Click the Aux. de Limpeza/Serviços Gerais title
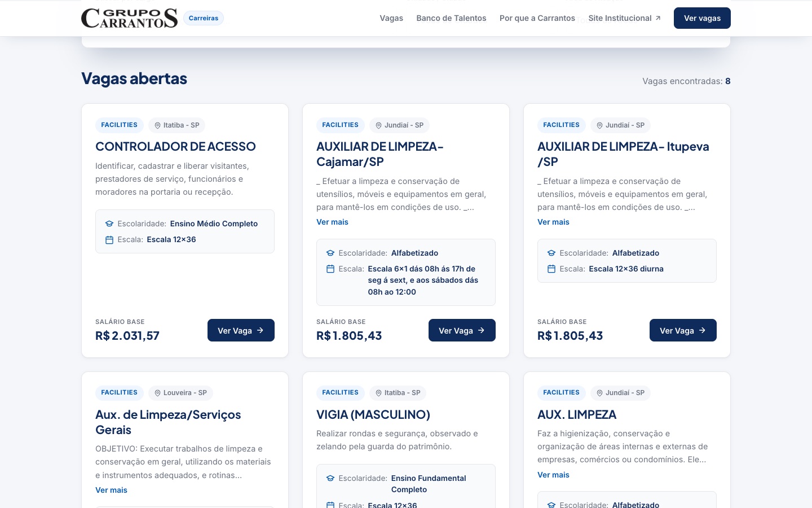 coord(168,422)
